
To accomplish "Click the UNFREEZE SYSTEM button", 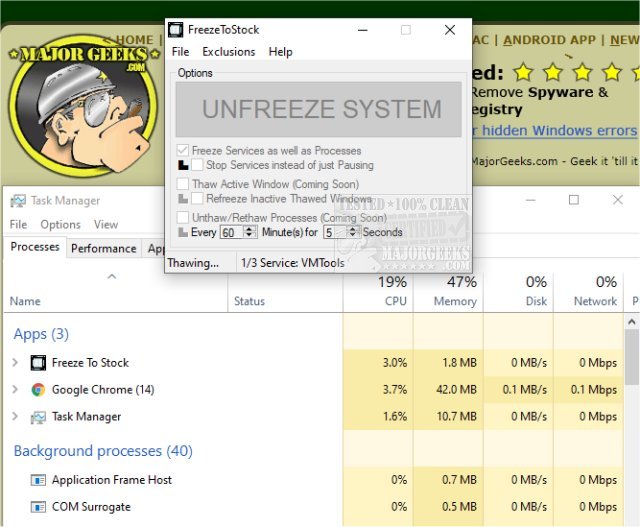I will [x=318, y=109].
